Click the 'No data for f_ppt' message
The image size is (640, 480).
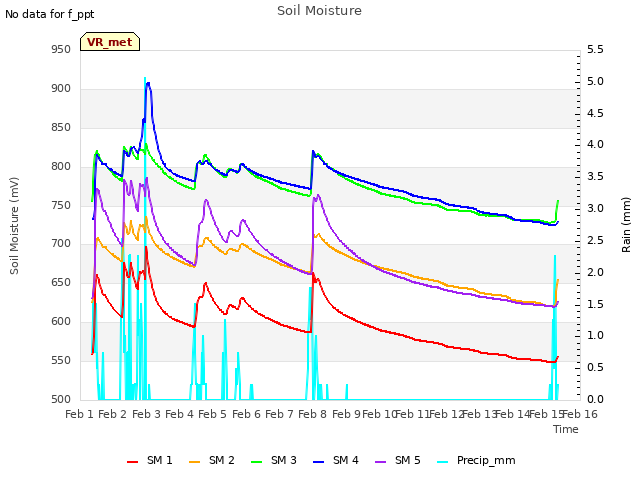coord(49,14)
